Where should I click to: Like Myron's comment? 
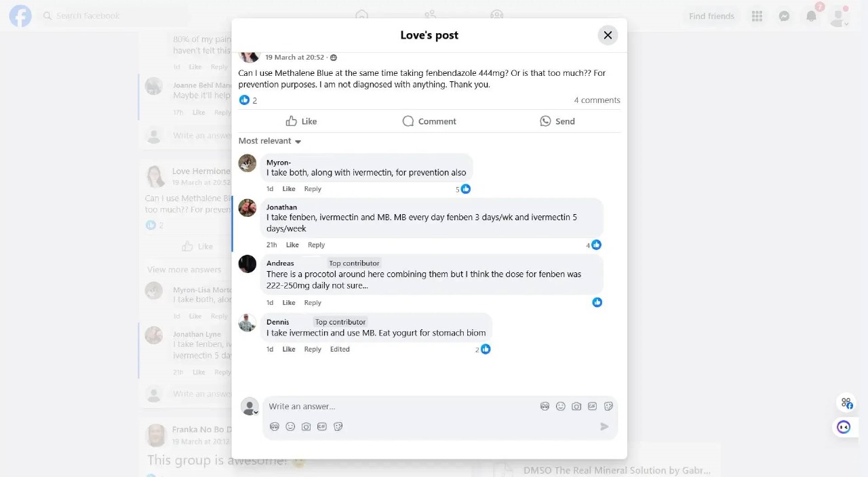289,189
